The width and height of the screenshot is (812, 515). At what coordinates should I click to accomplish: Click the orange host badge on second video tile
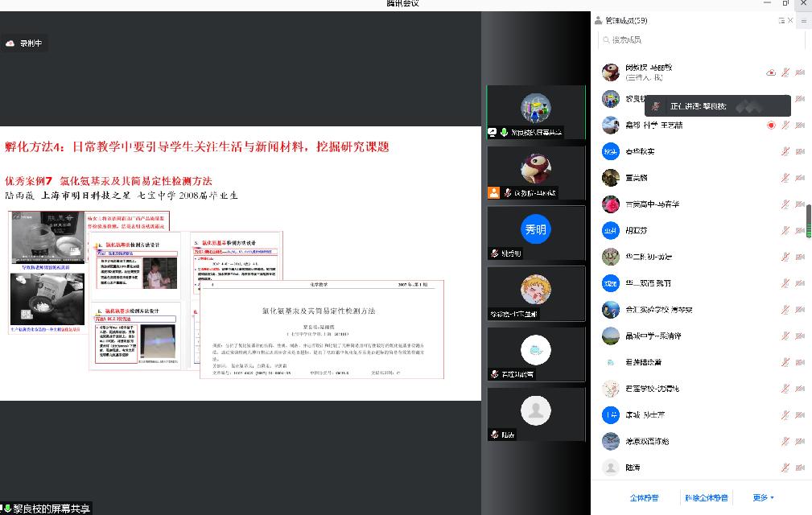pyautogui.click(x=493, y=192)
